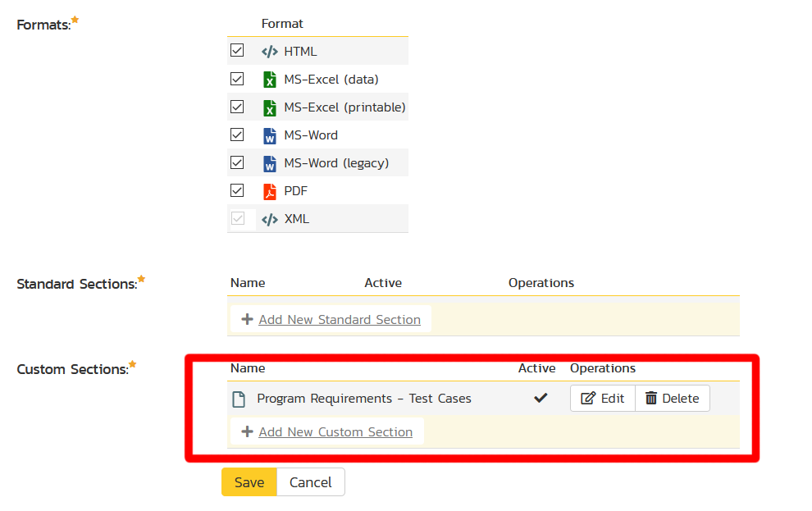This screenshot has width=812, height=511.
Task: Toggle the MS-Word (legacy) checkbox
Action: [237, 162]
